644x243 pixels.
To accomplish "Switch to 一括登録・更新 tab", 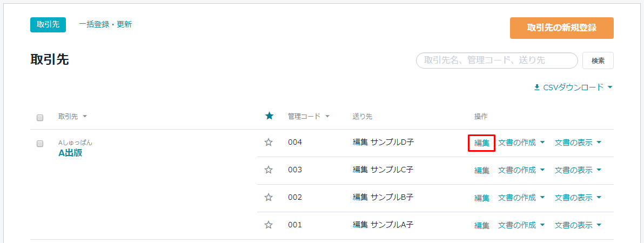I will tap(105, 24).
